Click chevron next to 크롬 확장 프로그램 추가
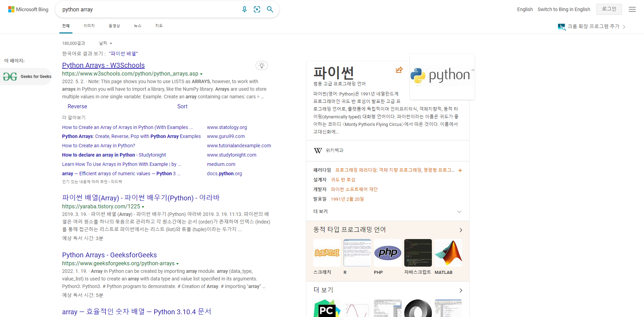Screen dimensions: 644x317 624,27
